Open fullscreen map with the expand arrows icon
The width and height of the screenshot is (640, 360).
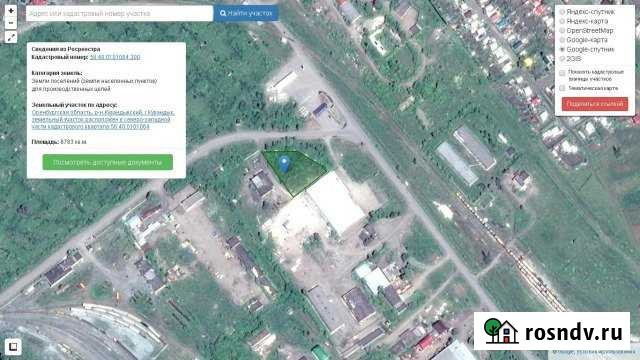tap(11, 37)
